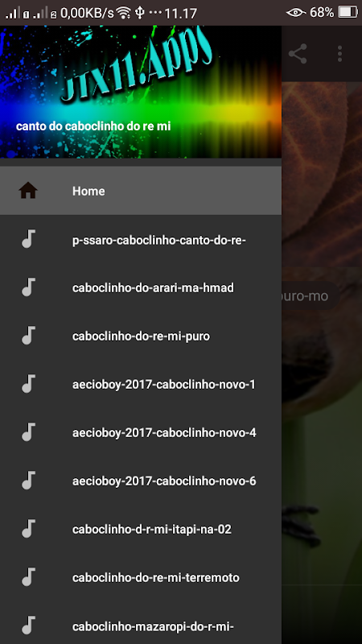Click music note beside caboclinho-do-re-mi-puro
Image resolution: width=362 pixels, height=644 pixels.
28,336
